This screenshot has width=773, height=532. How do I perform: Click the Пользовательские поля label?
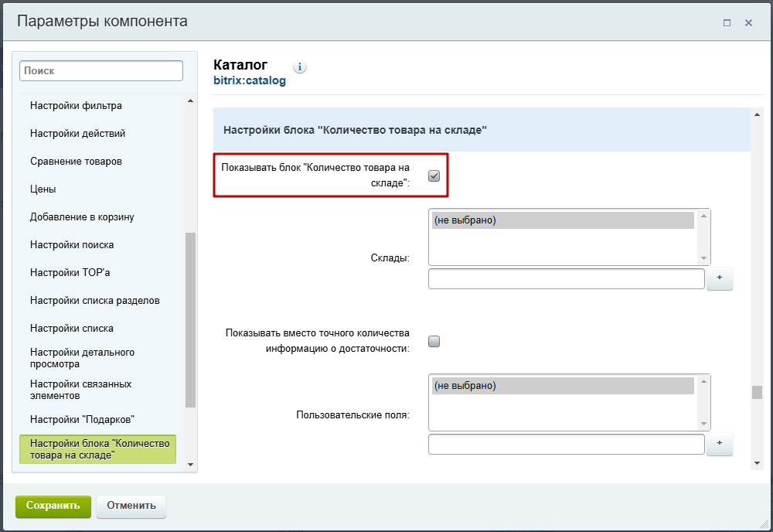pos(353,415)
